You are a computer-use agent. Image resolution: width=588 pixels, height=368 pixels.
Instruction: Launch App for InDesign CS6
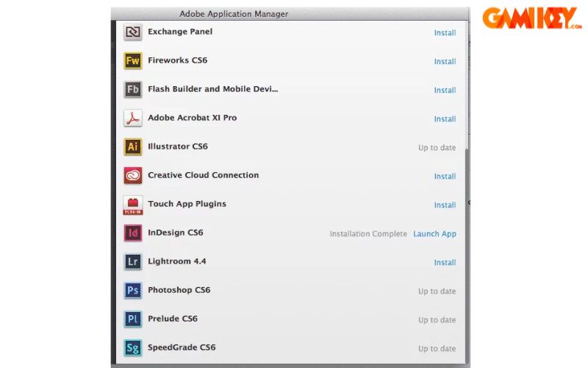coord(434,234)
